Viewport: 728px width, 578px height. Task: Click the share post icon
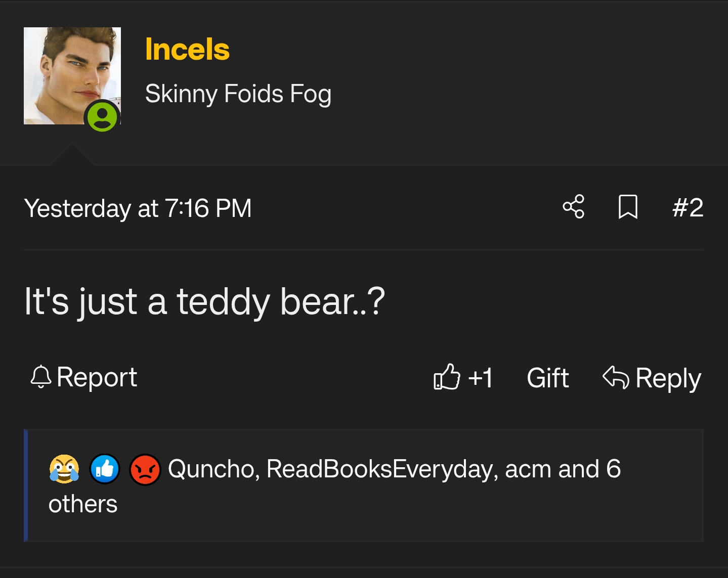[573, 207]
